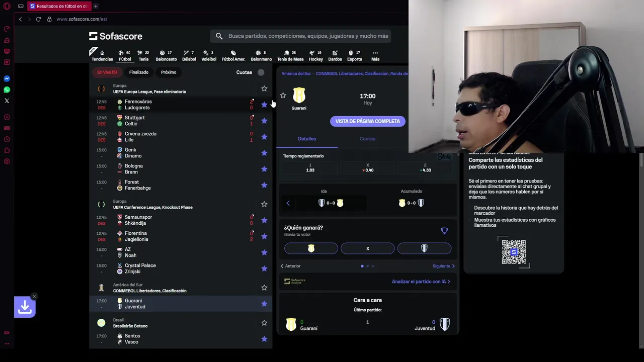
Task: Open the X (Twitter) sidebar icon
Action: (x=7, y=101)
